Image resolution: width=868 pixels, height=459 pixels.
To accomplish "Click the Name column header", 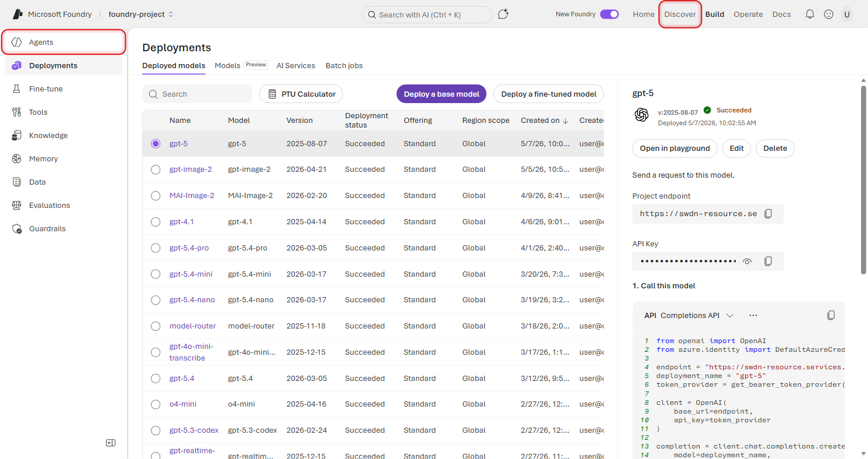I will click(180, 121).
